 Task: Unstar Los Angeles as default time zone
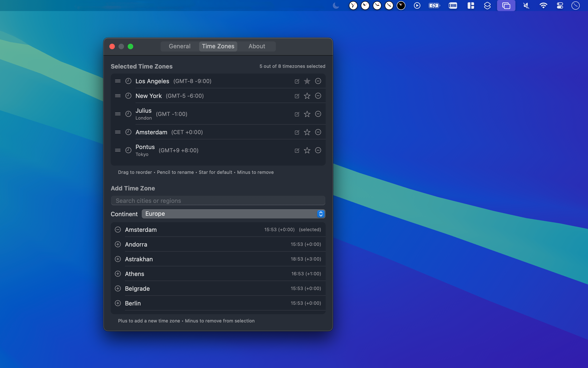[307, 81]
